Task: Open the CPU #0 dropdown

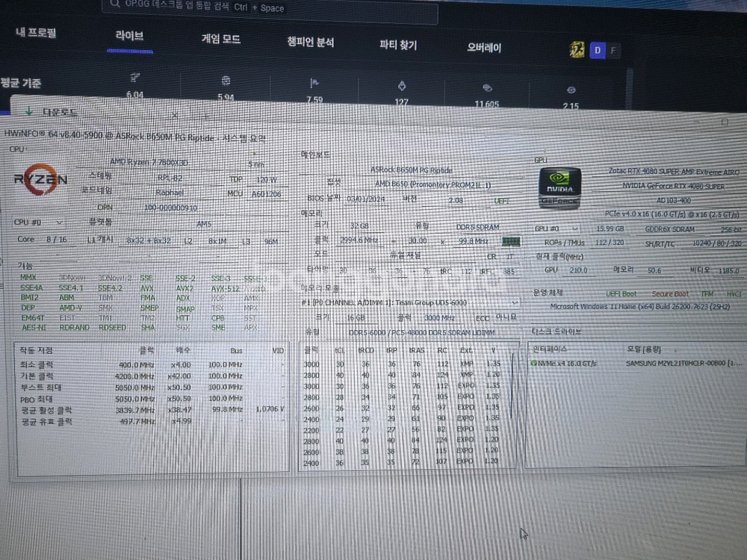Action: coord(37,222)
